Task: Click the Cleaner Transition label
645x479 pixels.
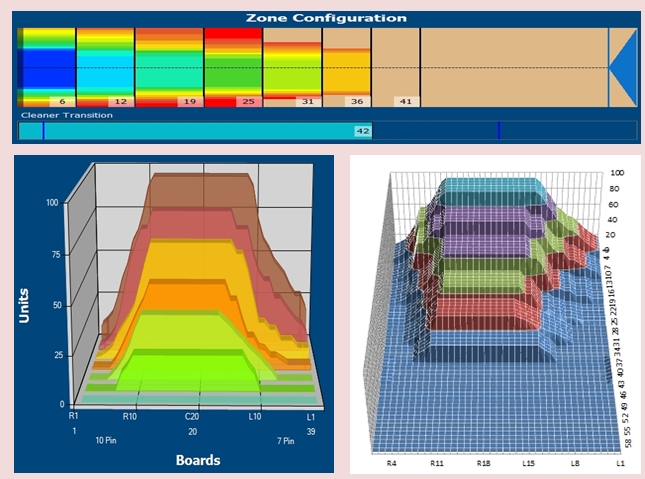Action: 67,115
